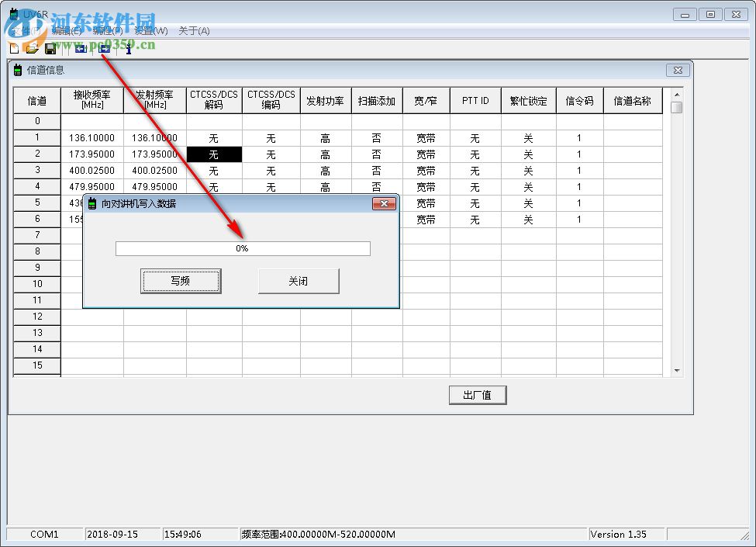Click 宽带 bandwidth cell in channel 5
This screenshot has height=547, width=756.
point(426,203)
